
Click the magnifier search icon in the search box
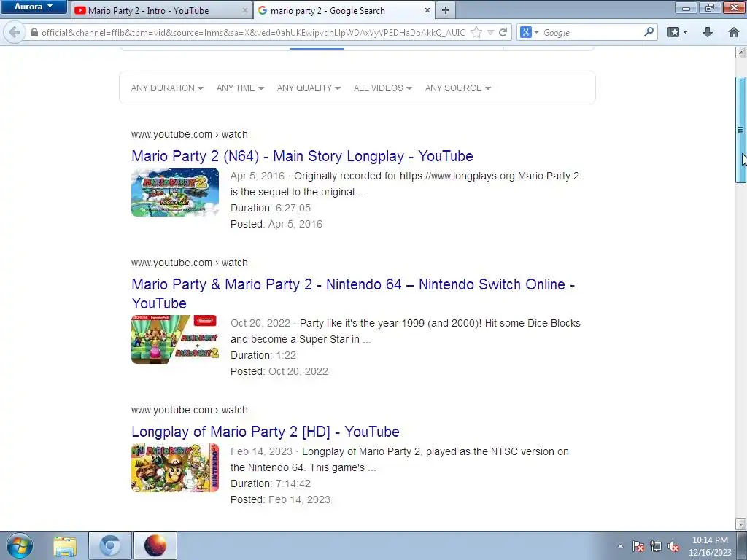click(x=649, y=32)
